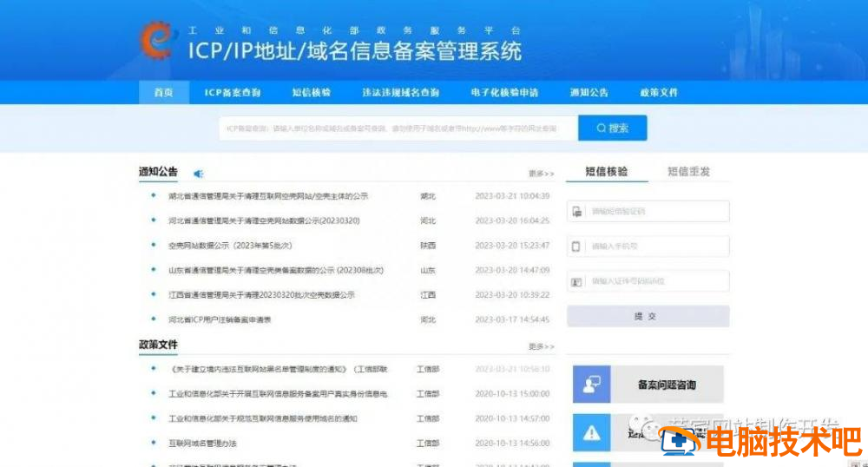Image resolution: width=868 pixels, height=467 pixels.
Task: Click 更多>> in the 通知公告 section
Action: (x=541, y=174)
